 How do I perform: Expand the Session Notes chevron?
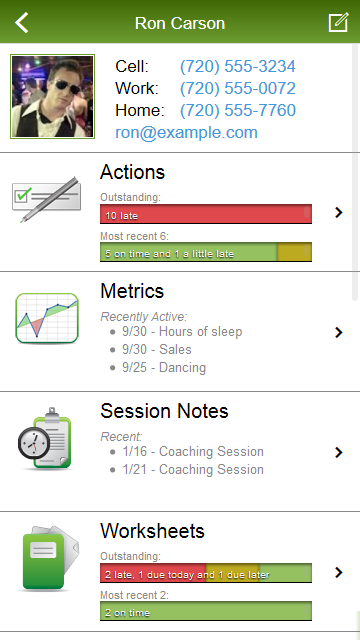pyautogui.click(x=338, y=452)
